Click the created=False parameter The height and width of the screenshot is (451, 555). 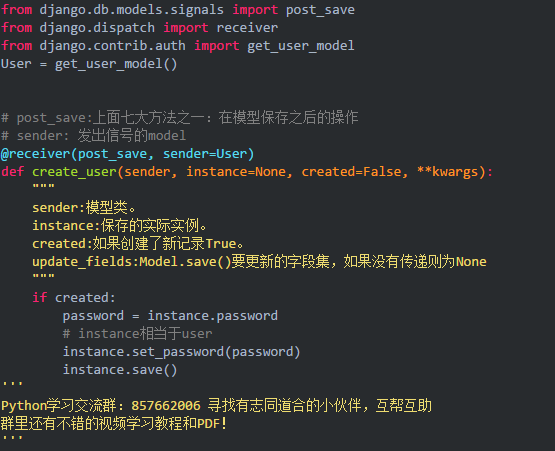(351, 172)
